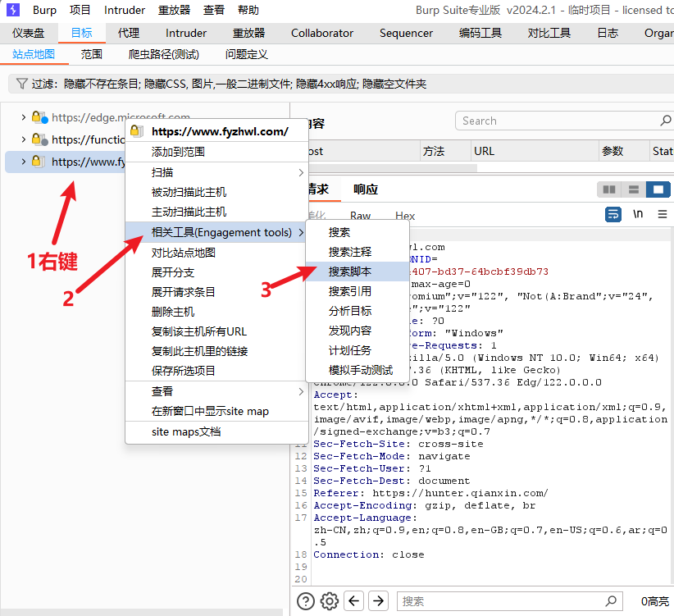The image size is (674, 616).
Task: Open the 爬虫路径(测试) sub-tab
Action: (x=164, y=55)
